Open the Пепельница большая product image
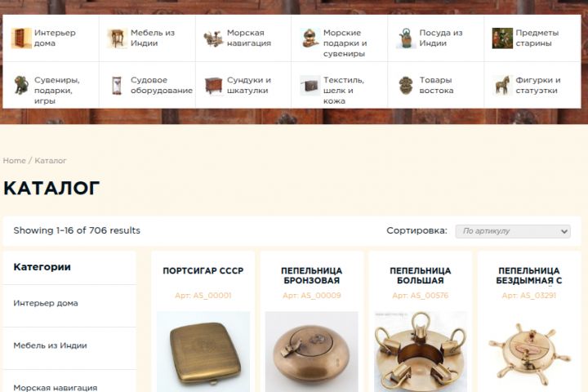Image resolution: width=588 pixels, height=392 pixels. [421, 351]
